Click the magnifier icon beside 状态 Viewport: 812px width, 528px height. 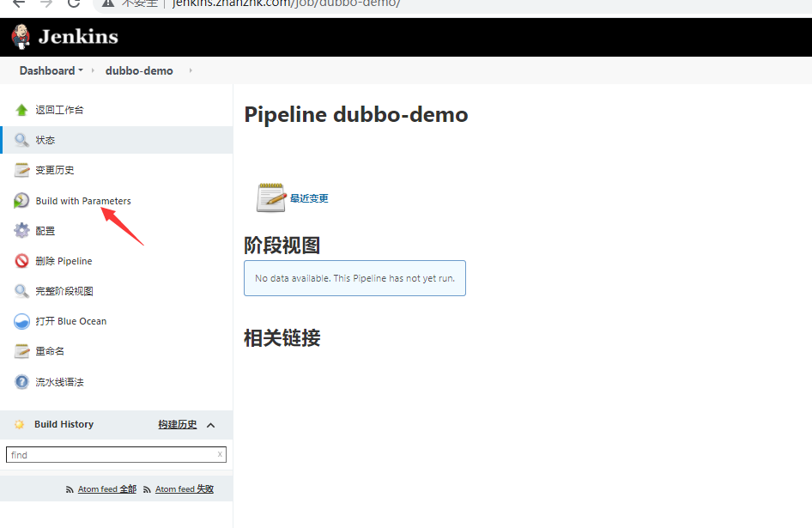[21, 140]
